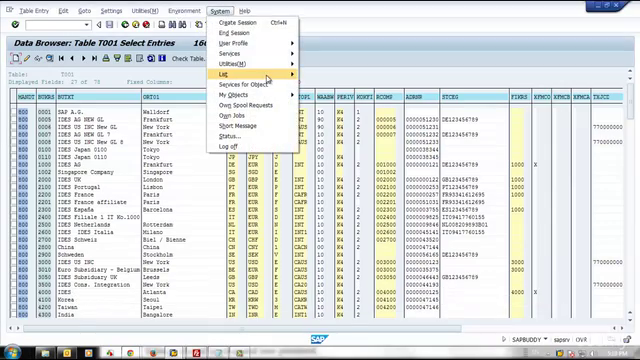Viewport: 640px width, 360px height.
Task: Expand the List submenu arrow
Action: tap(292, 74)
